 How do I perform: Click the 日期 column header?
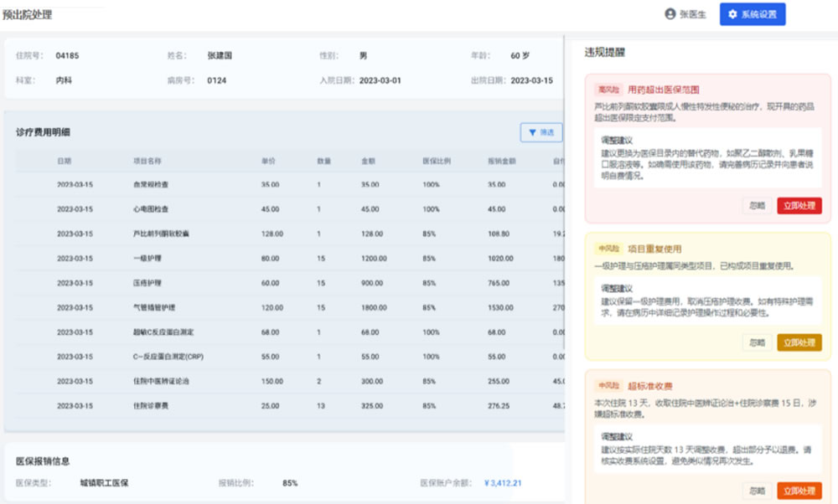(x=65, y=162)
